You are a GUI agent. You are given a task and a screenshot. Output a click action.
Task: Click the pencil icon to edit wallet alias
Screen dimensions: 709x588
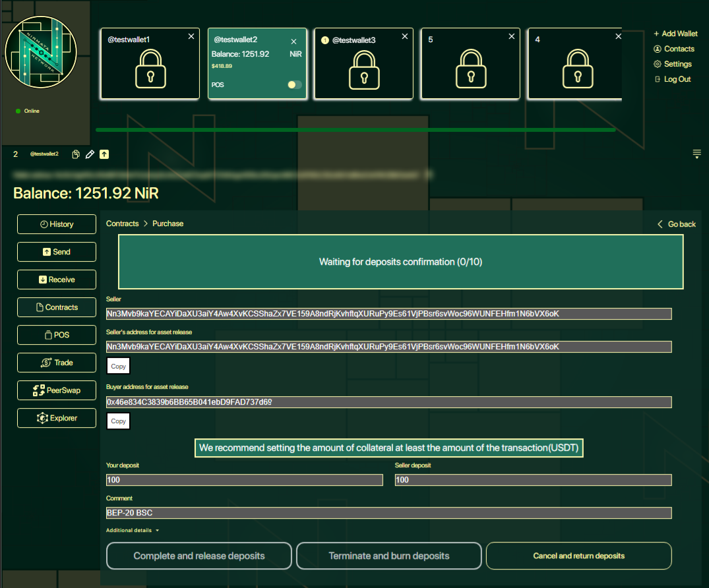point(90,154)
